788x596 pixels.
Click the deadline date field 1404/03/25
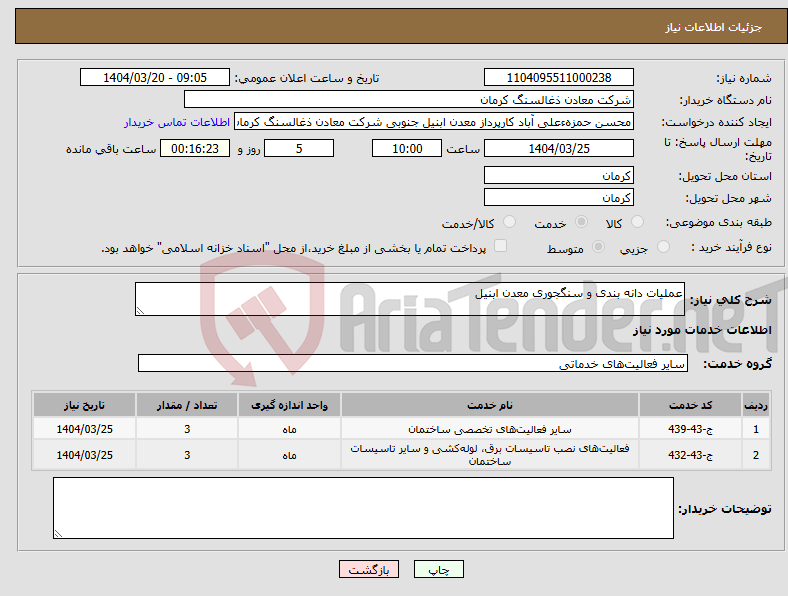pyautogui.click(x=559, y=148)
